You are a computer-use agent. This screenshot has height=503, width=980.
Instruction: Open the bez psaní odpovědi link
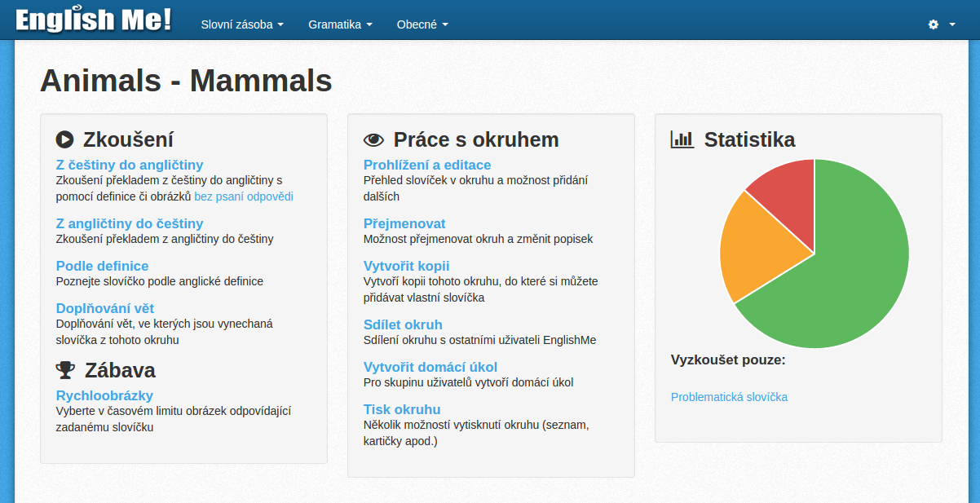click(244, 196)
